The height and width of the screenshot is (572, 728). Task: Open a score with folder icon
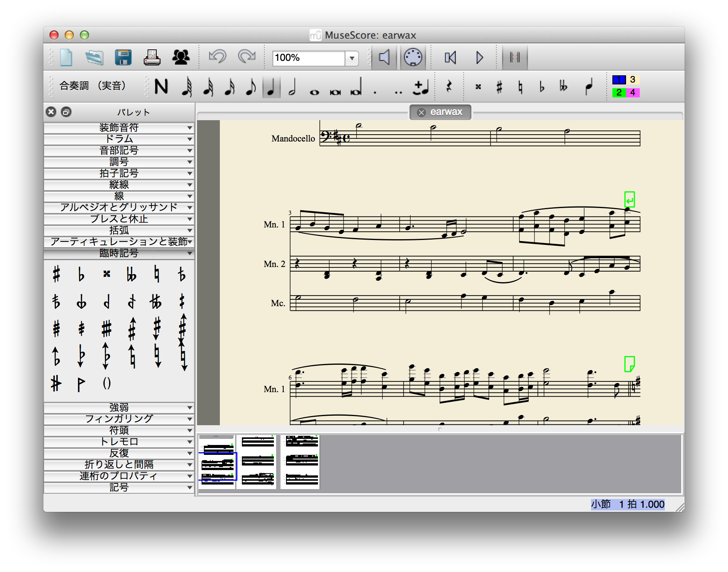[94, 58]
